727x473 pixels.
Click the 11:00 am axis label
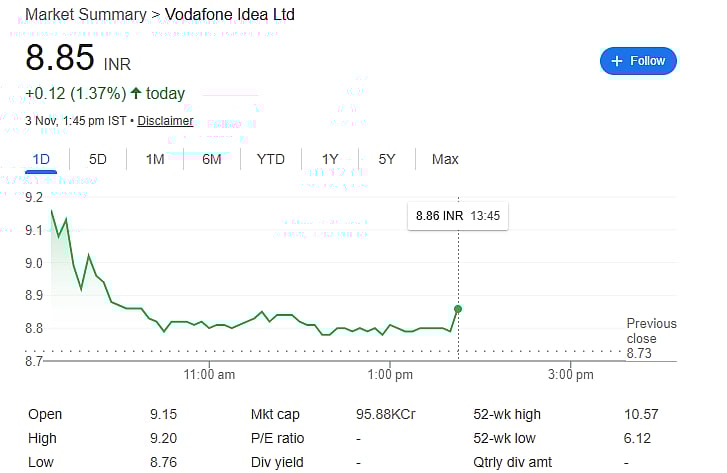pos(210,375)
